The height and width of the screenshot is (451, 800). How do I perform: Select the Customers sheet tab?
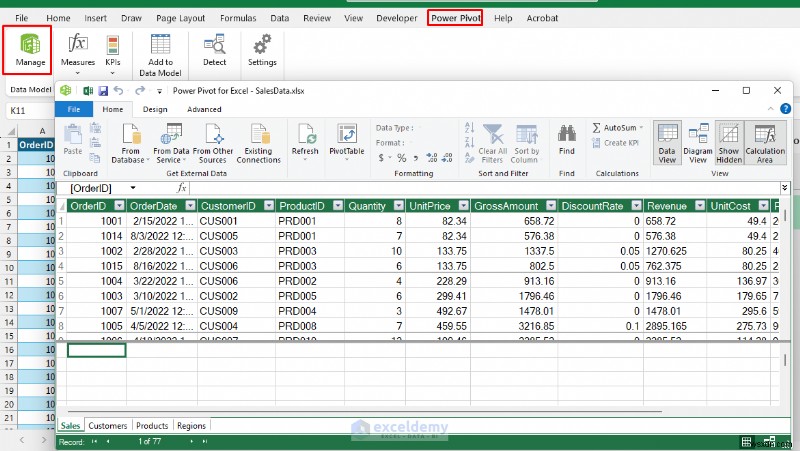pos(108,425)
